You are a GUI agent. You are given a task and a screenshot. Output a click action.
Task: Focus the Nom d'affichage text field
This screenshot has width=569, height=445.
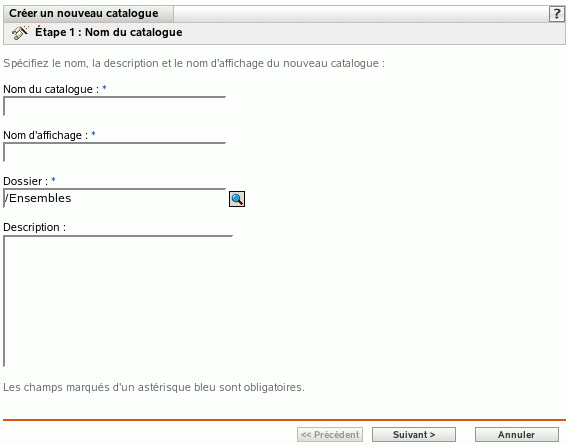tap(115, 152)
